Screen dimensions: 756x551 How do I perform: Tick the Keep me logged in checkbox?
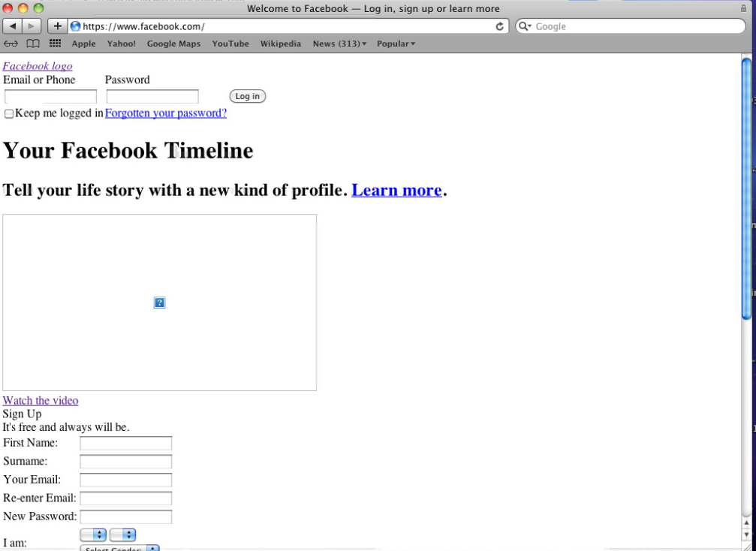(x=9, y=114)
